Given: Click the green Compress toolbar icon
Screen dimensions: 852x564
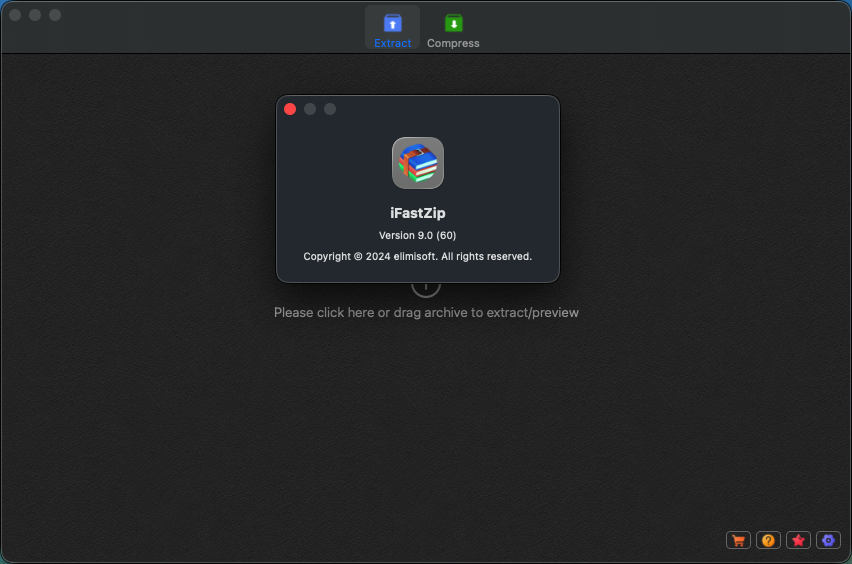Looking at the screenshot, I should (453, 22).
